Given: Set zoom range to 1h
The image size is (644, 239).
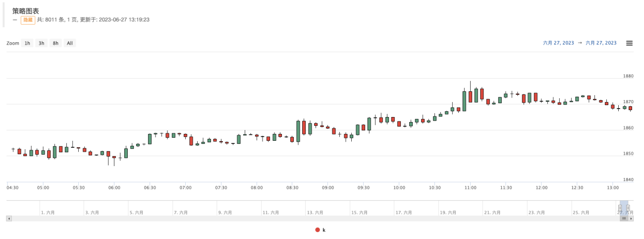Looking at the screenshot, I should tap(27, 43).
